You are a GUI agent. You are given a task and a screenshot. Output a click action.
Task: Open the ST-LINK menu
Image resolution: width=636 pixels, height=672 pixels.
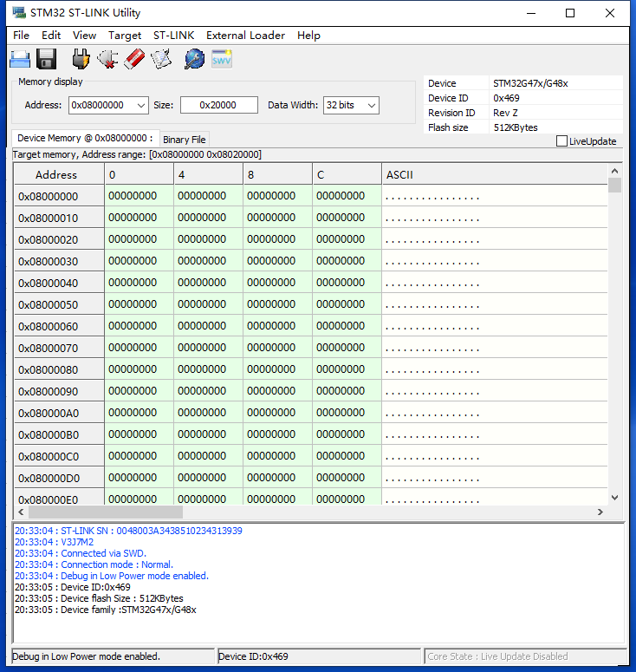(x=173, y=36)
